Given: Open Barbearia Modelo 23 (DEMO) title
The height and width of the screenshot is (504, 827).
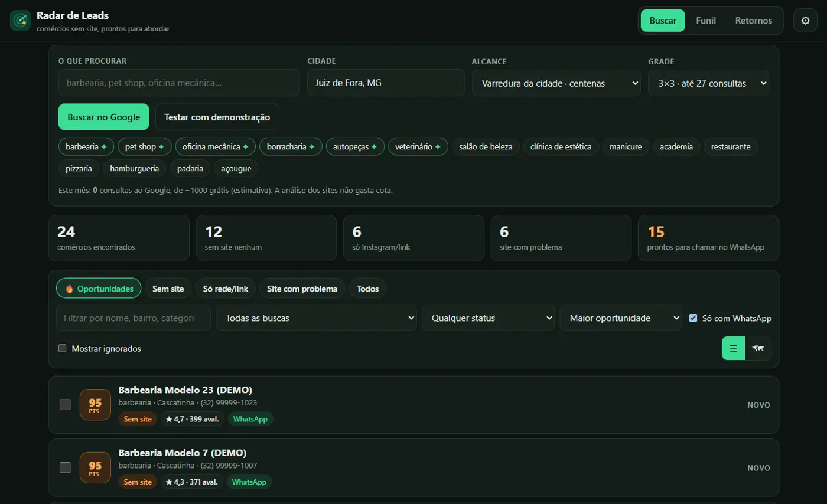Looking at the screenshot, I should tap(185, 390).
